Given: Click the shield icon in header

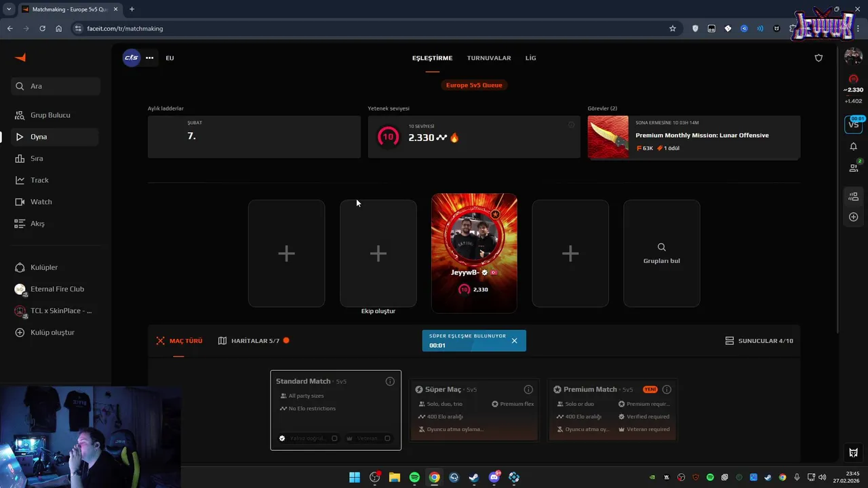Looking at the screenshot, I should point(818,58).
